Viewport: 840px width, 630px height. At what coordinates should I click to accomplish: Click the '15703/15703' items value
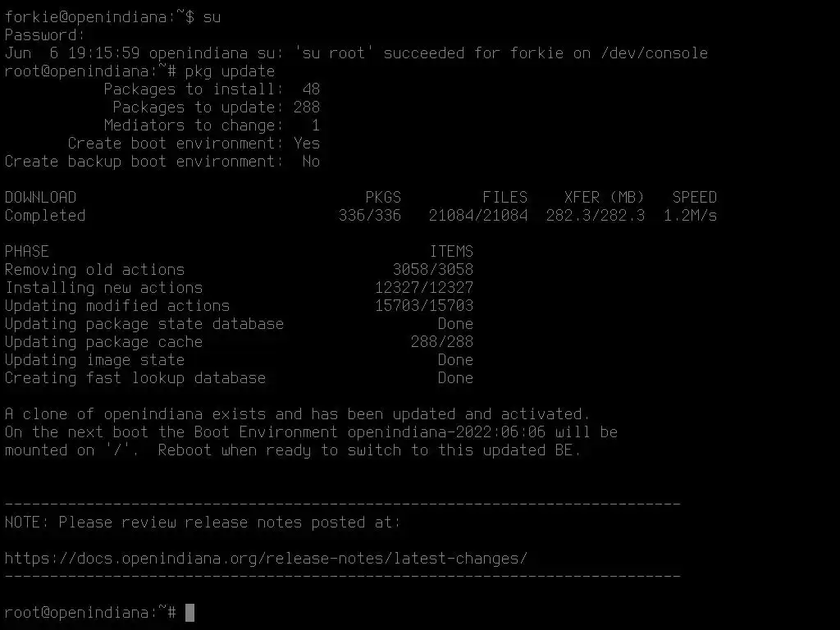click(x=424, y=306)
